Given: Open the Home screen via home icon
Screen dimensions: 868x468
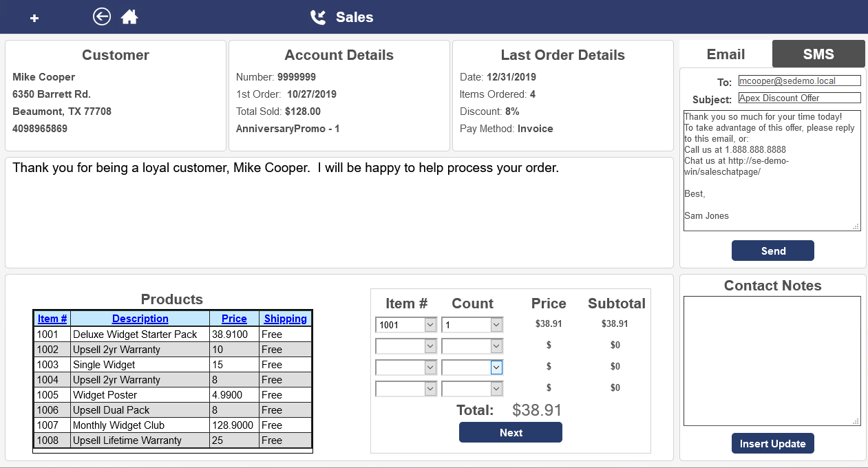Looking at the screenshot, I should click(129, 16).
